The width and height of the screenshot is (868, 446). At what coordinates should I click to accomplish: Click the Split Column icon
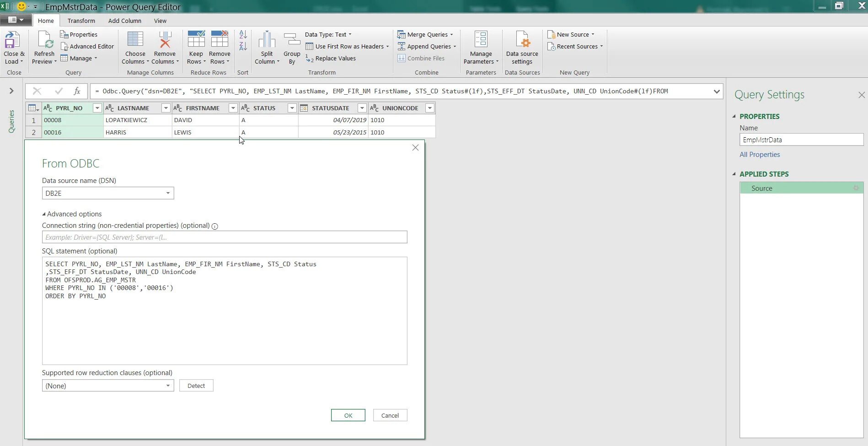click(x=267, y=39)
